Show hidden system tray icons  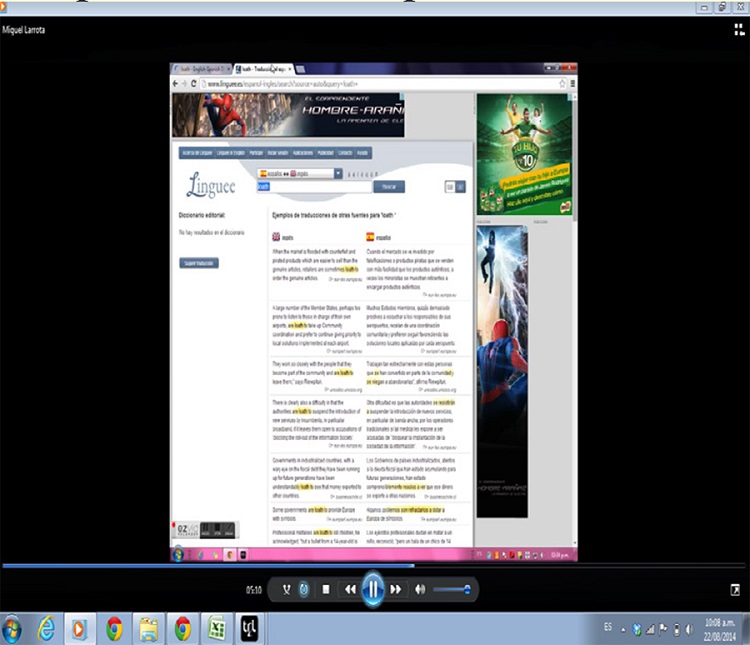(622, 628)
